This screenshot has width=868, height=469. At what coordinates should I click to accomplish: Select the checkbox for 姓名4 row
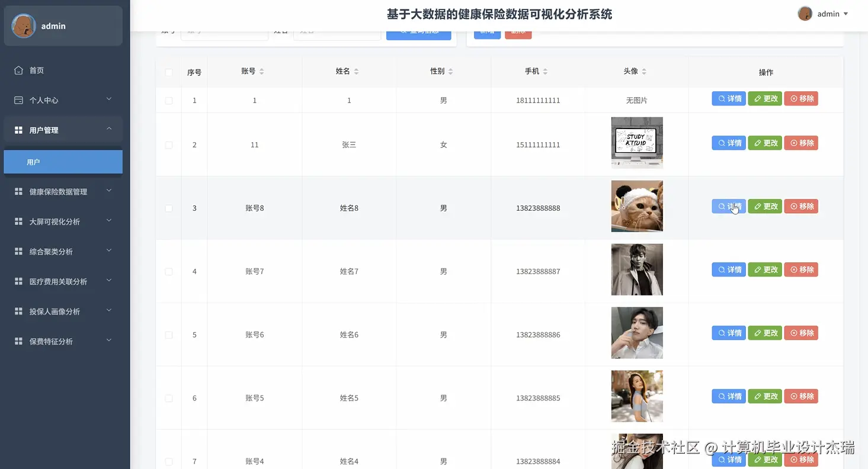(x=169, y=462)
